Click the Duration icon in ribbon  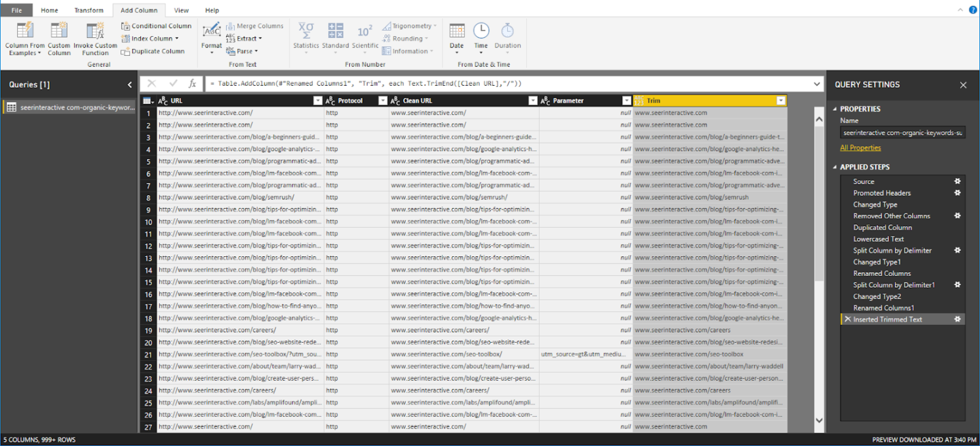507,31
